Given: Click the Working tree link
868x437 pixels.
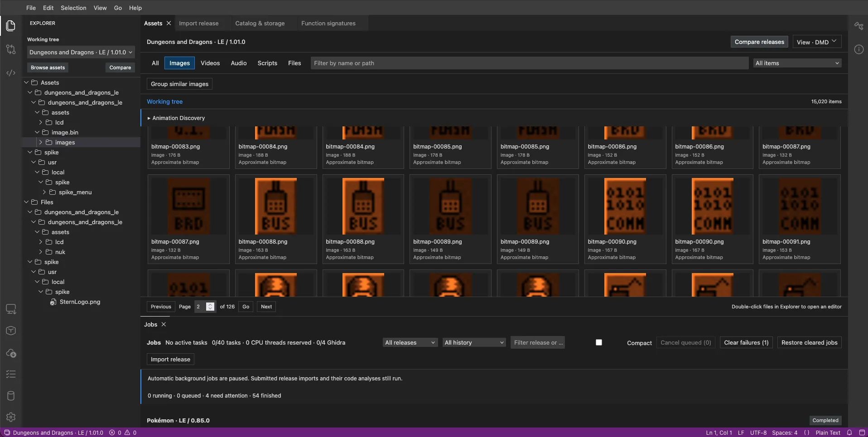Looking at the screenshot, I should coord(164,101).
